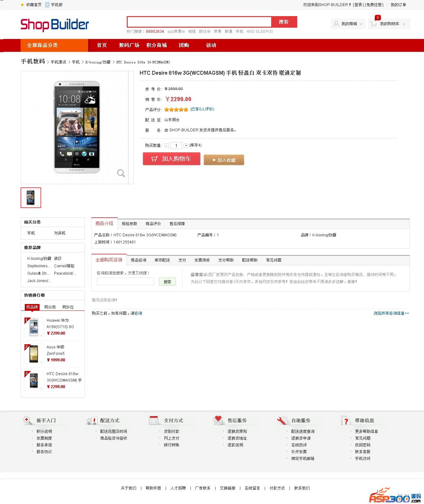The image size is (424, 504).
Task: Click the 支付方式 card icon in footer
Action: coord(154,420)
